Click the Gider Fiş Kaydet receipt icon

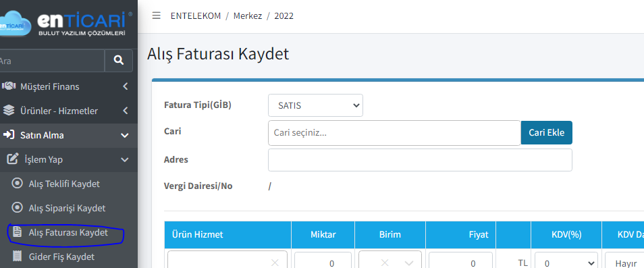click(18, 257)
